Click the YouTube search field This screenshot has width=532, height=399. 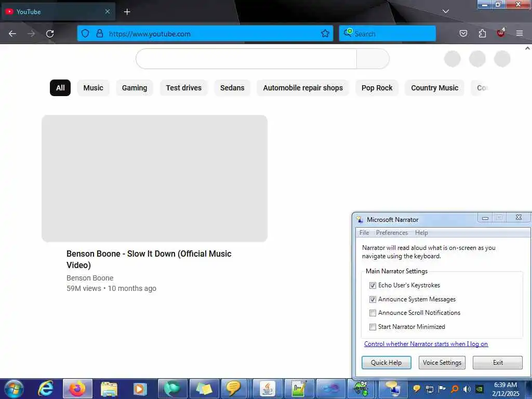pyautogui.click(x=246, y=59)
